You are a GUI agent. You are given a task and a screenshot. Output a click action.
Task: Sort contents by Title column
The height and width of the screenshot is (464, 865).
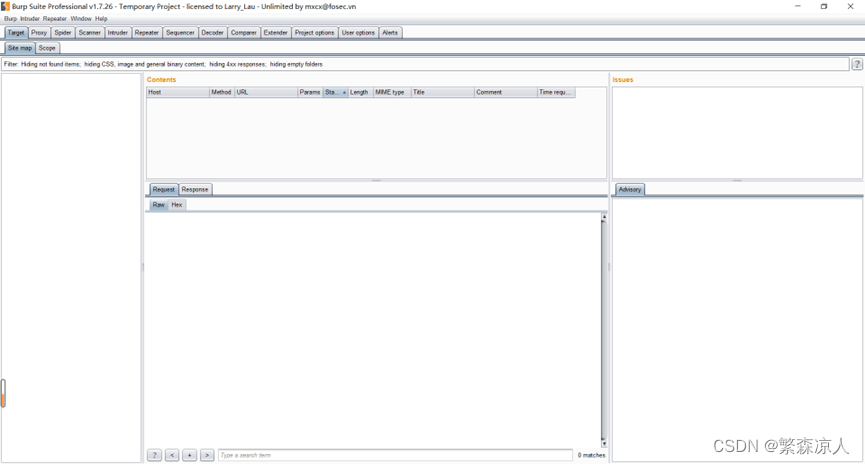443,92
